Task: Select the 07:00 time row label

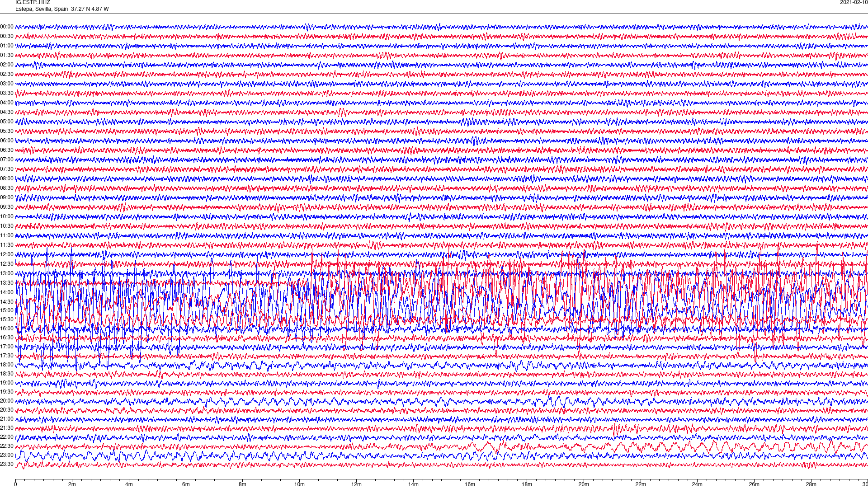Action: tap(7, 160)
